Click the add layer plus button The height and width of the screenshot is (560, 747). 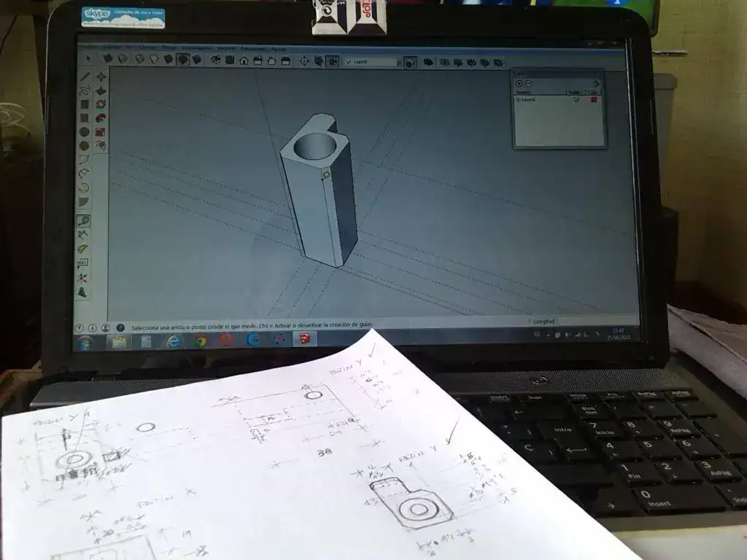[x=519, y=83]
